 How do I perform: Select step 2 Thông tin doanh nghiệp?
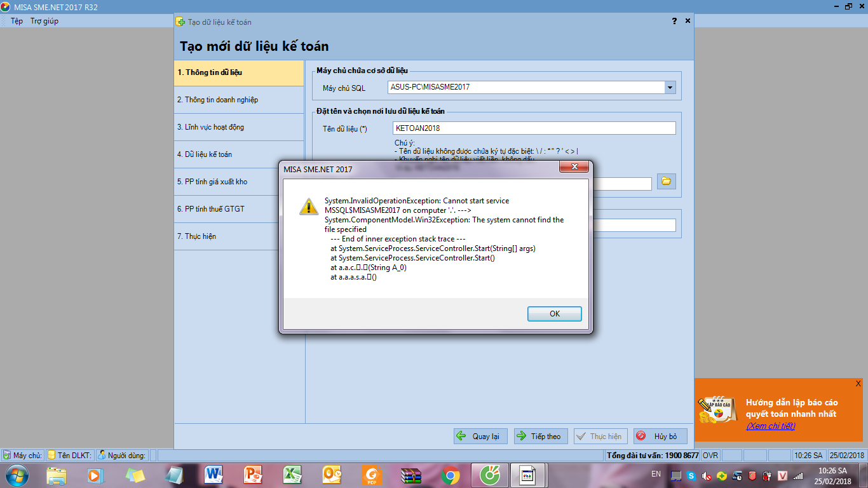[x=239, y=100]
